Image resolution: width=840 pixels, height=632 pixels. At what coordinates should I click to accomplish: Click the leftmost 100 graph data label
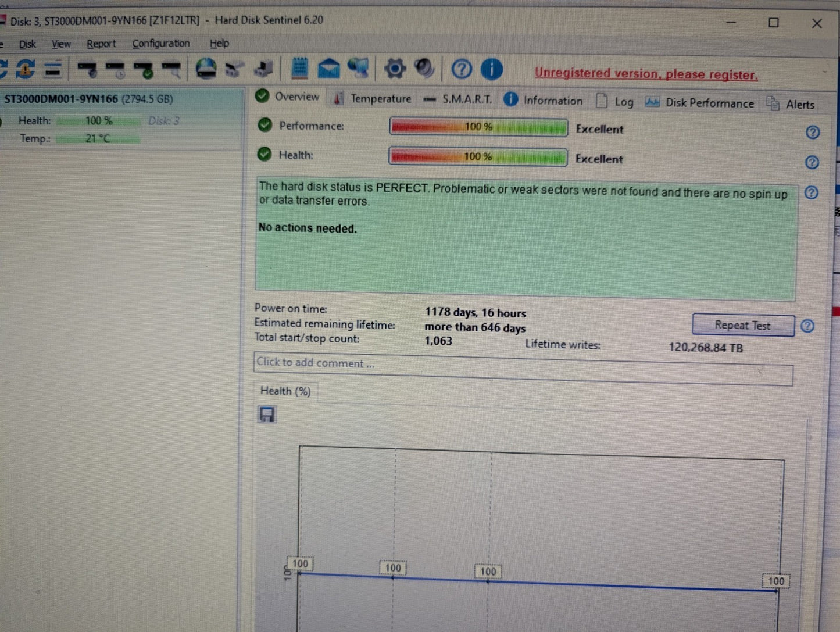tap(300, 563)
